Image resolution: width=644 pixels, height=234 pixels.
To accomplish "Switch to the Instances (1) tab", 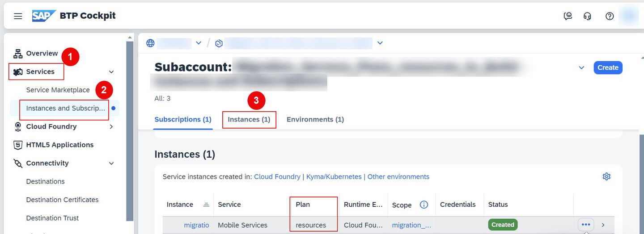I will coord(249,120).
